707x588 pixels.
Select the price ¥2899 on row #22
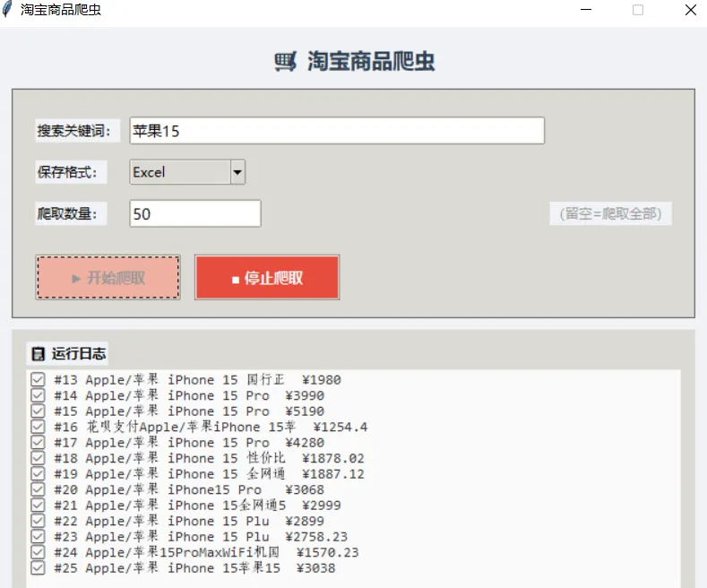point(305,521)
